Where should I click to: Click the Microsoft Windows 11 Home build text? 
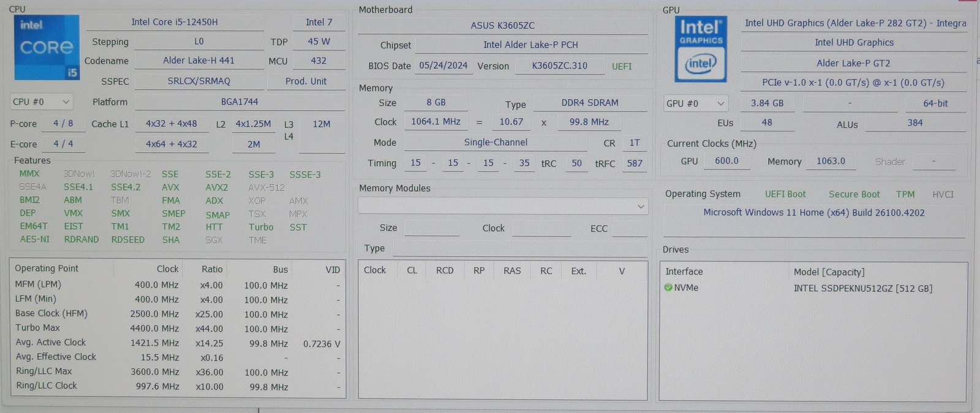814,213
